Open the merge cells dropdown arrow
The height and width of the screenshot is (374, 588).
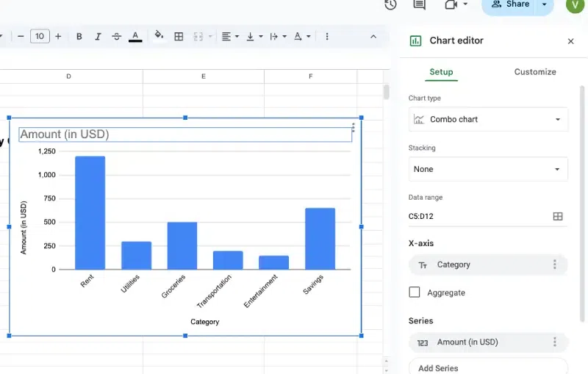tap(210, 36)
